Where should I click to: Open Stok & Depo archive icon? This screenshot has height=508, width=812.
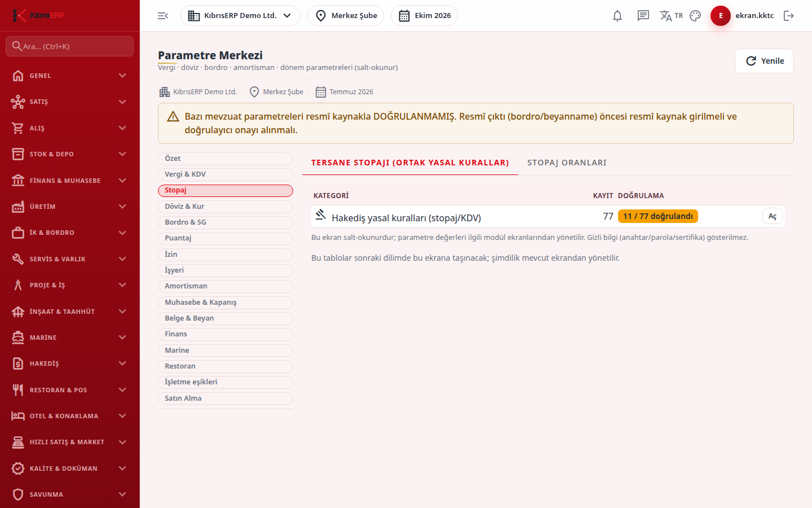(x=18, y=154)
